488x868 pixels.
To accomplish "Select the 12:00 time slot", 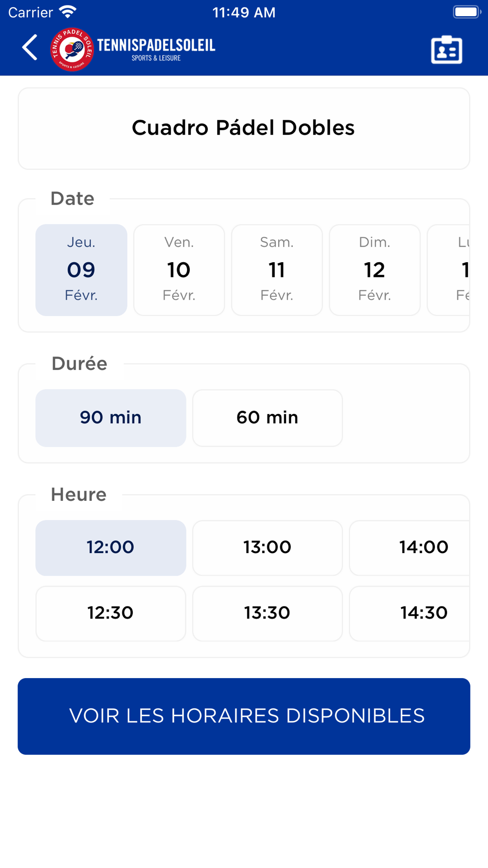I will (111, 548).
